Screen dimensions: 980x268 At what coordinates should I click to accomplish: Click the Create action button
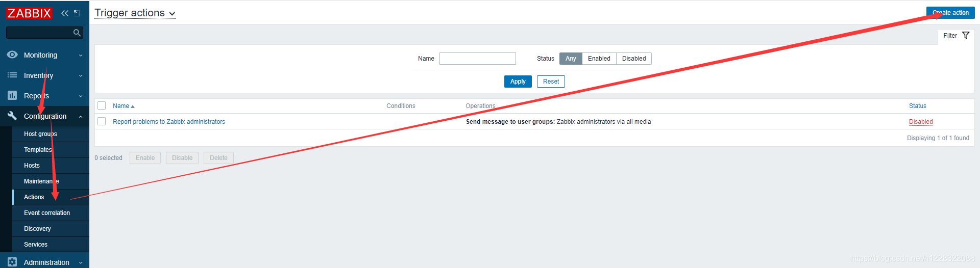pyautogui.click(x=950, y=13)
